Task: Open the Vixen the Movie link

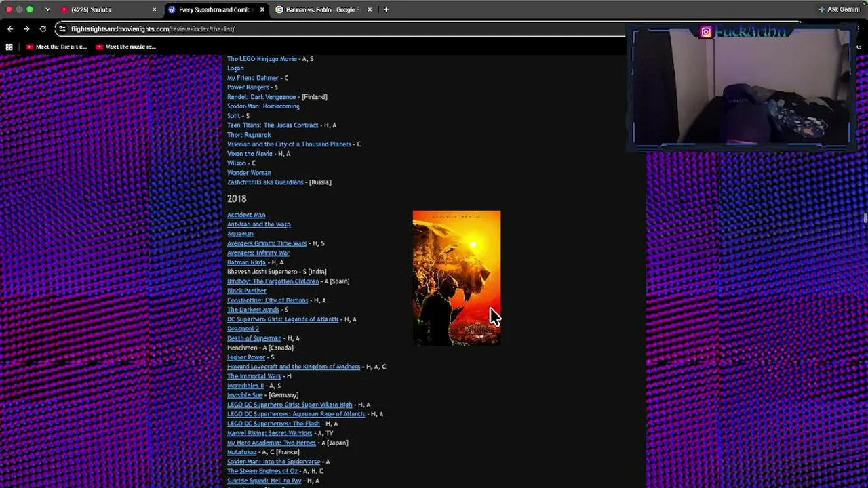Action: 250,154
